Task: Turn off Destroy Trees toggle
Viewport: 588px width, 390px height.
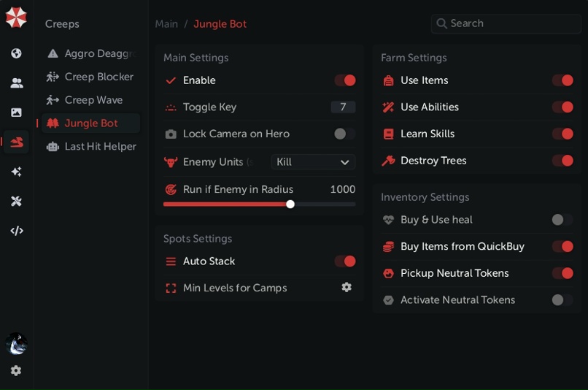Action: coord(562,161)
